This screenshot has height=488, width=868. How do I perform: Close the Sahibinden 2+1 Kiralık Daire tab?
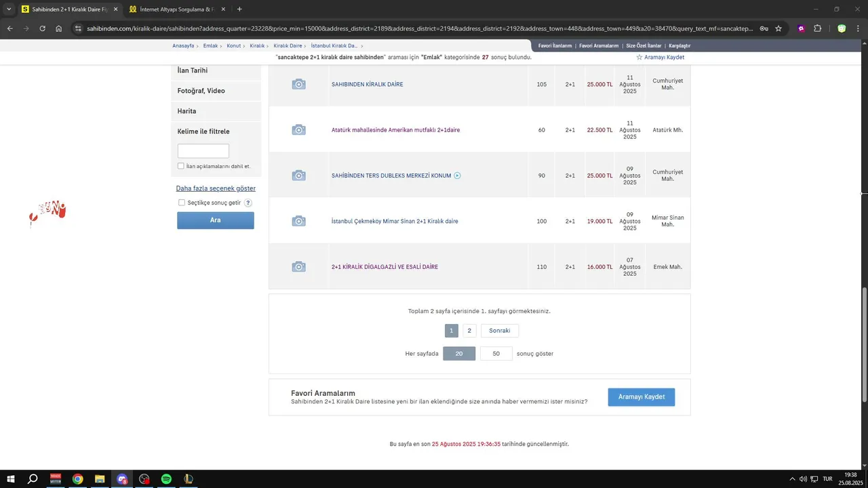[x=115, y=9]
